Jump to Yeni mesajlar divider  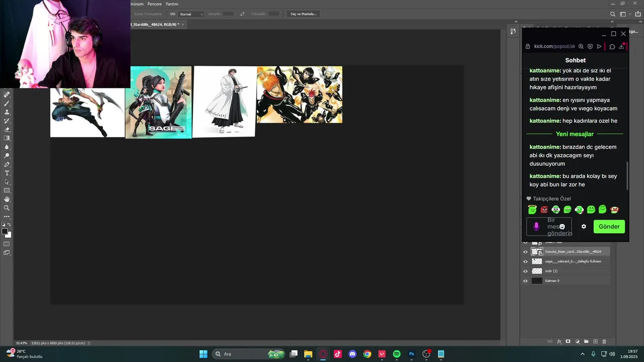(575, 134)
